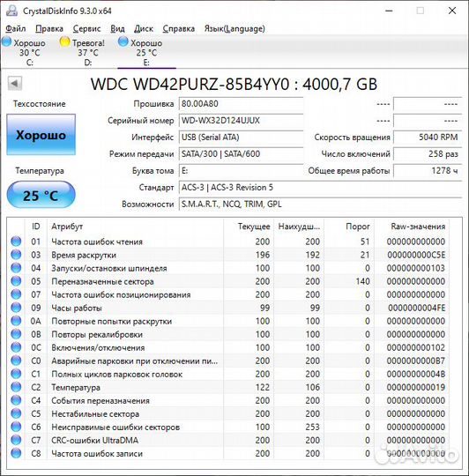This screenshot has width=469, height=476.
Task: Click status orb for attribute C8 write errors
Action: click(x=16, y=453)
